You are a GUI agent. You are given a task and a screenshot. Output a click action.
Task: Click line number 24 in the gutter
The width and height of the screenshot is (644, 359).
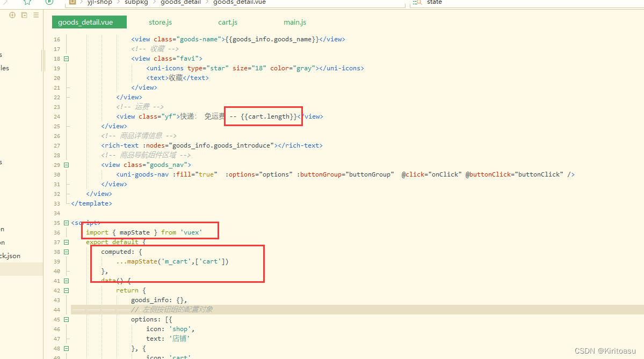click(57, 116)
